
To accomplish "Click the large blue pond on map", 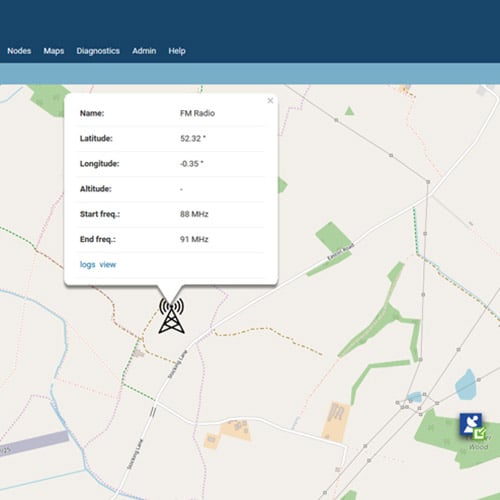I will pos(466,384).
